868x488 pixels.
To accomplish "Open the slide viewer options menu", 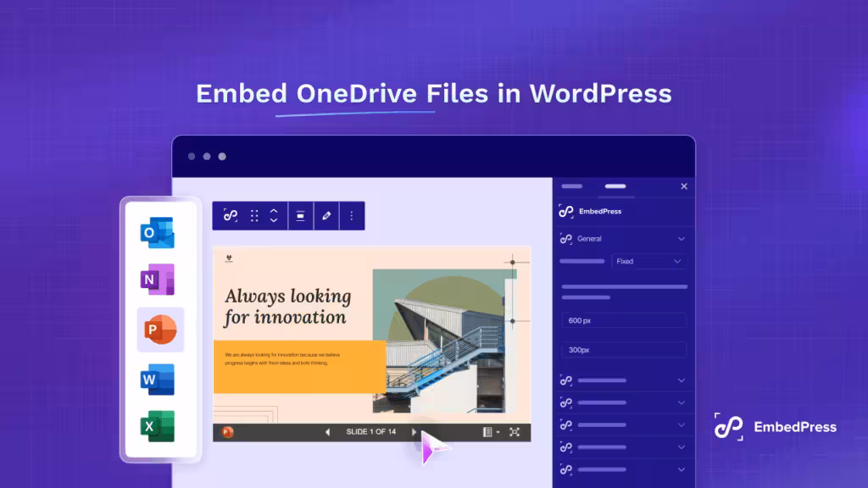I will point(491,432).
